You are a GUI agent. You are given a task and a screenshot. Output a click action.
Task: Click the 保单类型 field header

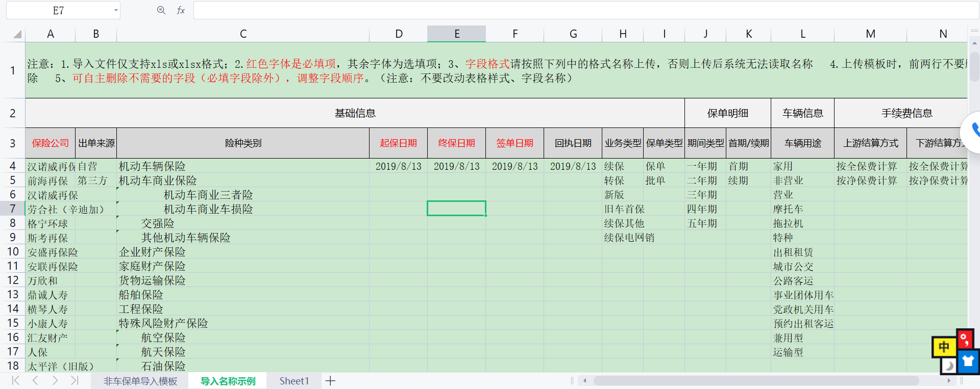point(665,143)
